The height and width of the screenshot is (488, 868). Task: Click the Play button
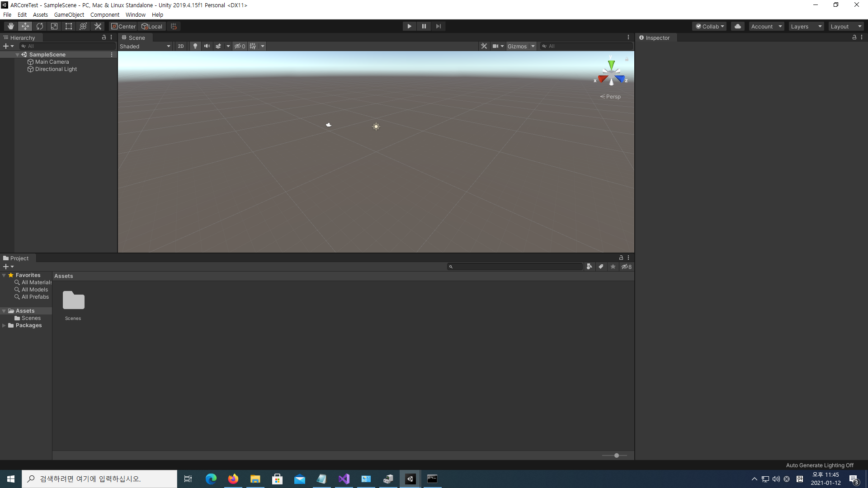pyautogui.click(x=409, y=26)
